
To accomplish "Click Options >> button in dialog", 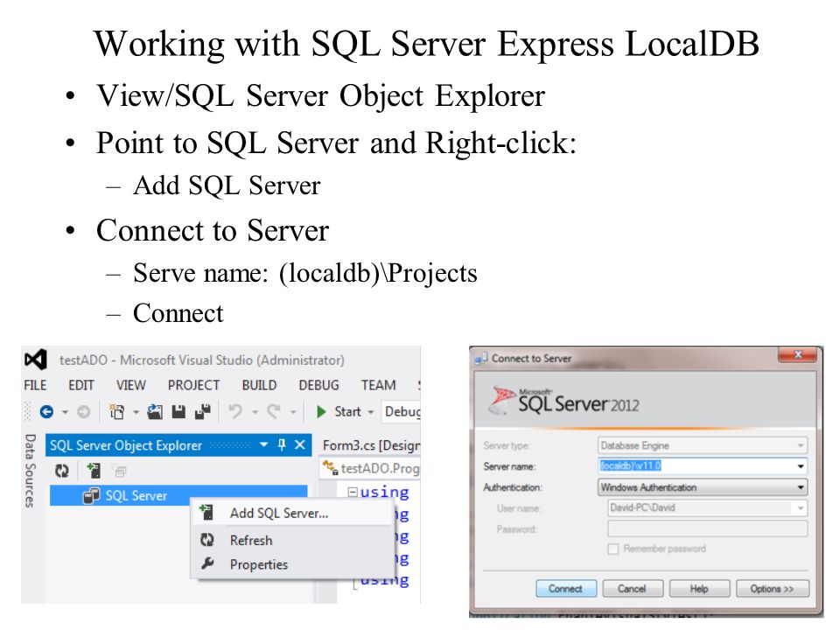I will coord(772,588).
